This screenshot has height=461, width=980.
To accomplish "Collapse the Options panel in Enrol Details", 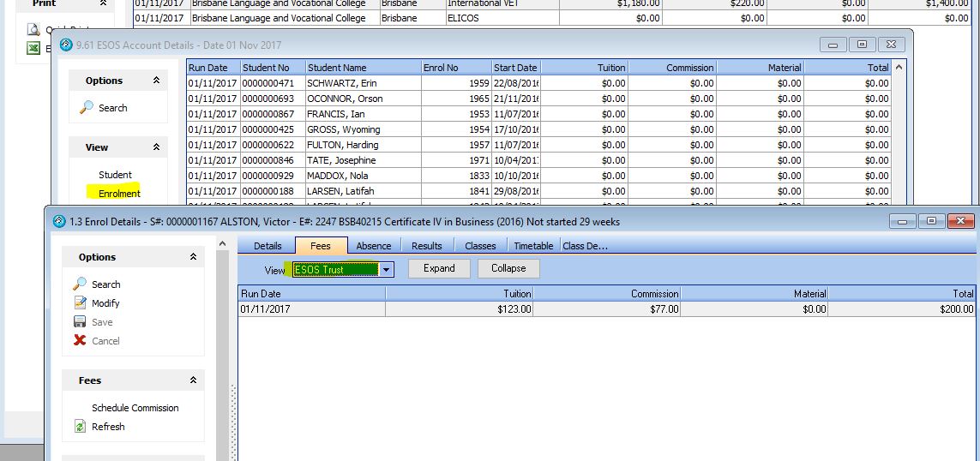I will [x=193, y=257].
